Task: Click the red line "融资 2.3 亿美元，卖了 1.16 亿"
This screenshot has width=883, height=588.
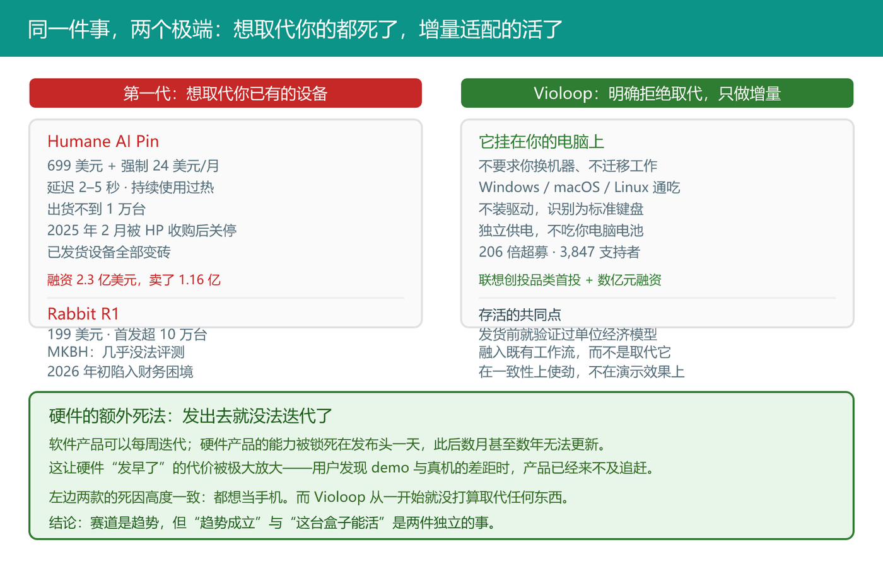Action: 134,280
